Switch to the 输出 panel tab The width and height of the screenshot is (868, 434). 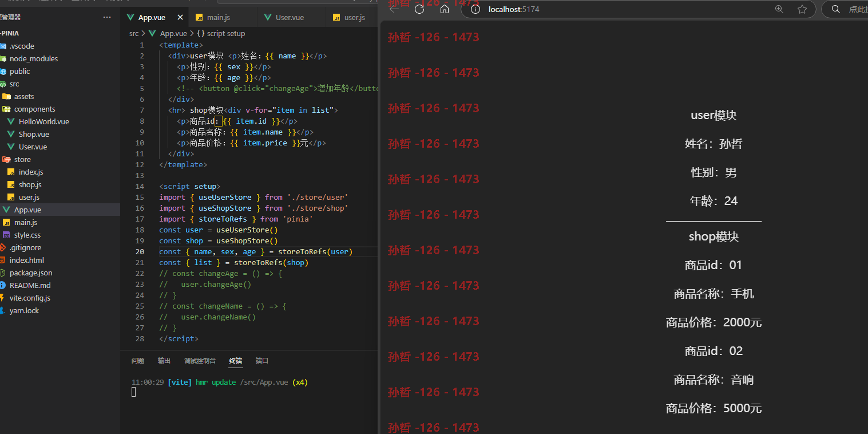(164, 361)
